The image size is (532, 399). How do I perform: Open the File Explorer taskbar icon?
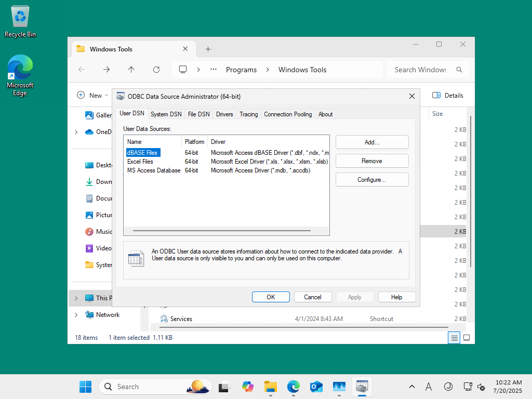(270, 387)
